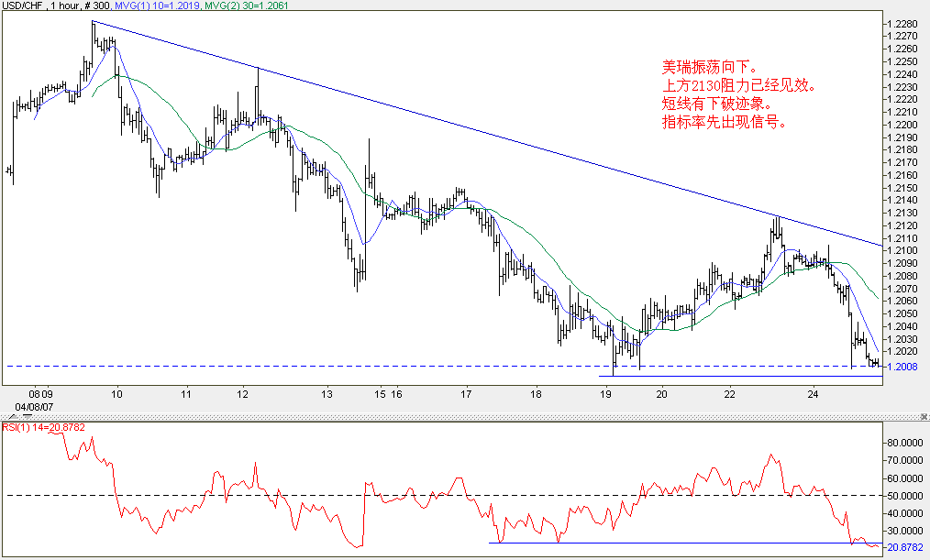
Task: Click the 1.2280 price axis label
Action: coord(902,24)
